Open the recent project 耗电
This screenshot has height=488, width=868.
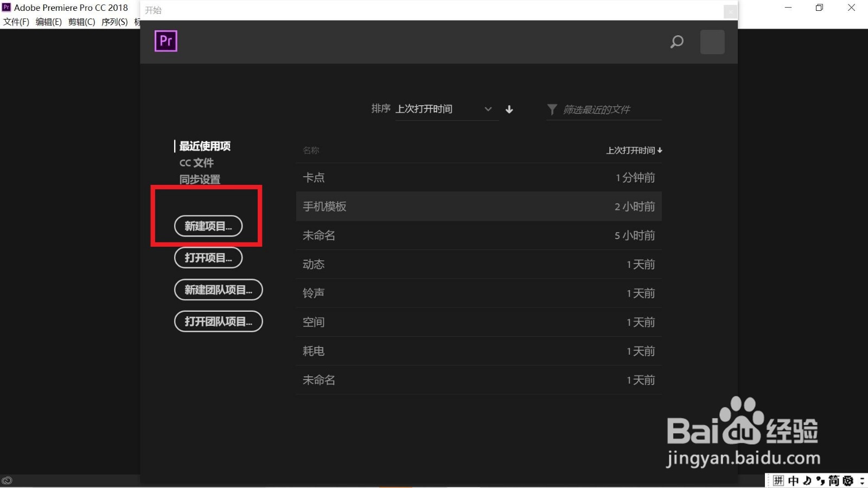[479, 351]
